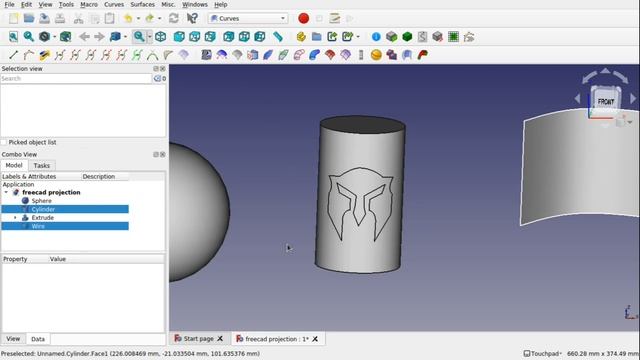Click the Create part yellow icon
The width and height of the screenshot is (640, 360).
tap(301, 37)
